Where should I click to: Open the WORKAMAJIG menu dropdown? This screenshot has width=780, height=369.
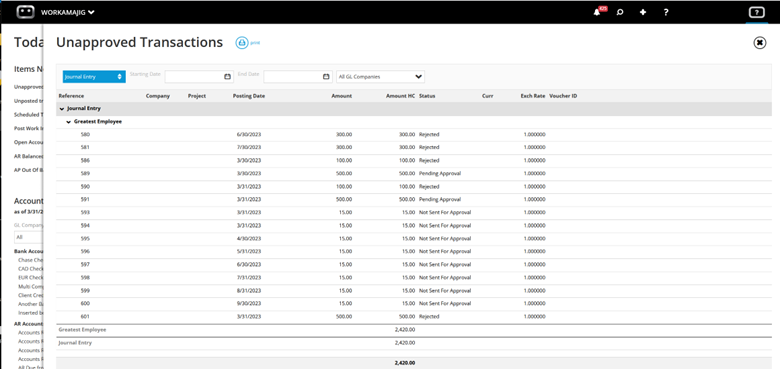(68, 12)
